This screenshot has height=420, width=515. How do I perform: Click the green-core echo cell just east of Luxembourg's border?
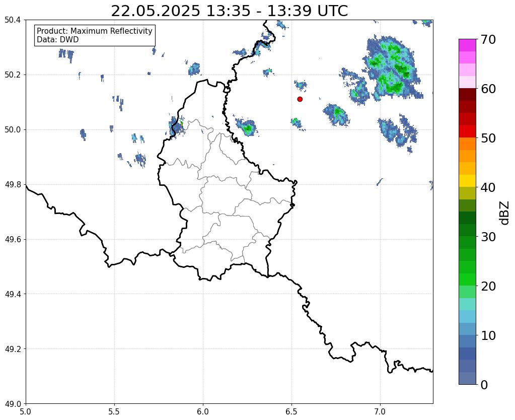click(x=247, y=127)
